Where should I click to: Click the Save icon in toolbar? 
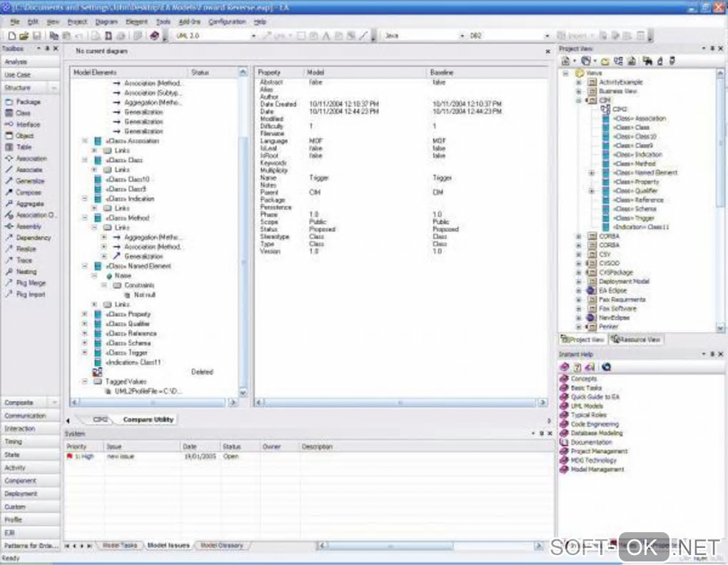(36, 36)
